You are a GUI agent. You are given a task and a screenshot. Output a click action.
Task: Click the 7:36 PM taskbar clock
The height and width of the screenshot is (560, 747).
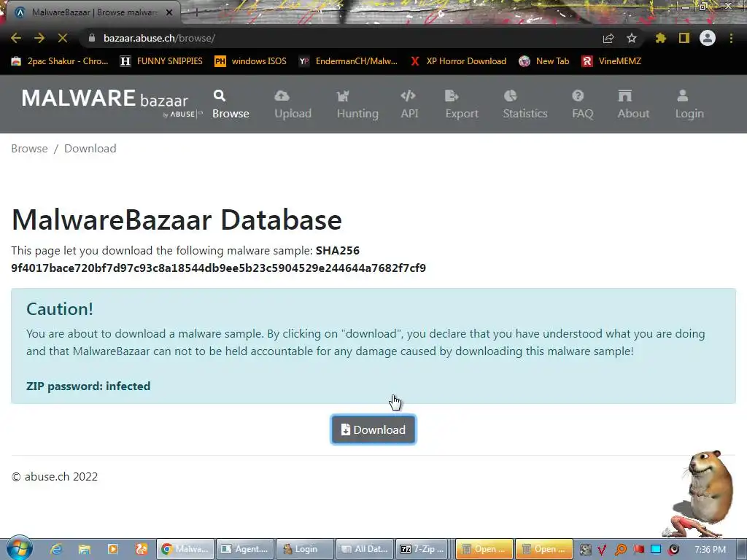pyautogui.click(x=710, y=550)
